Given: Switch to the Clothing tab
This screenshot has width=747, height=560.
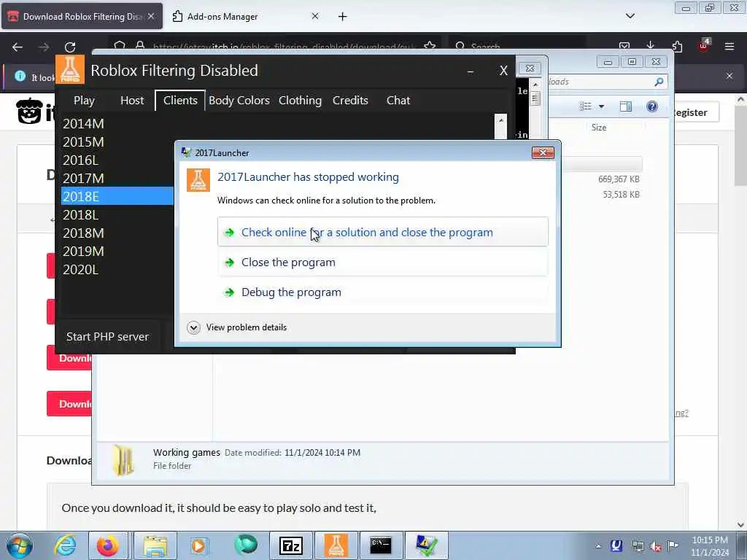Looking at the screenshot, I should coord(300,101).
